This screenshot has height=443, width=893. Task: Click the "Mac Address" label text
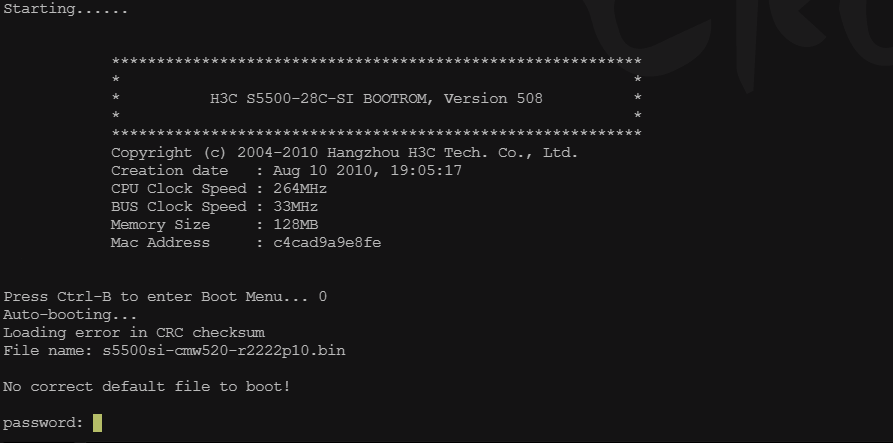[160, 243]
